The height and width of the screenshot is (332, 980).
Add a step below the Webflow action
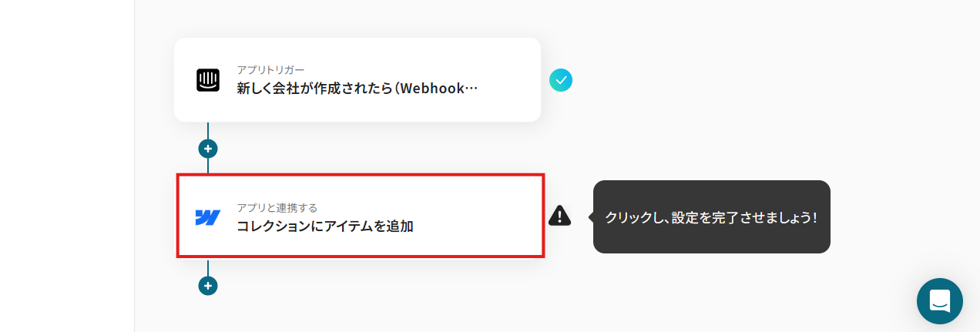208,286
